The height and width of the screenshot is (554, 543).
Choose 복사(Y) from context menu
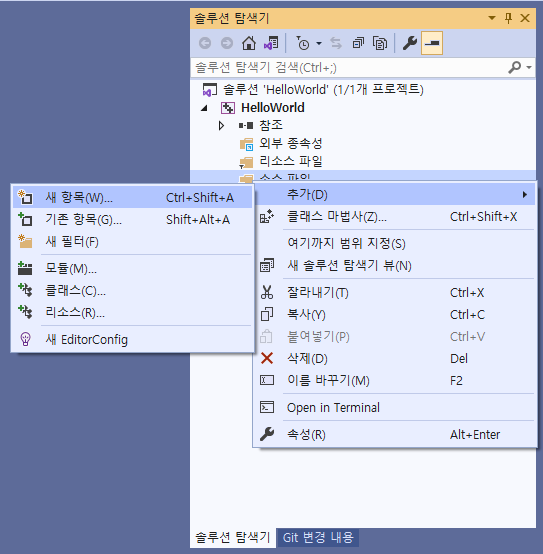pyautogui.click(x=395, y=314)
